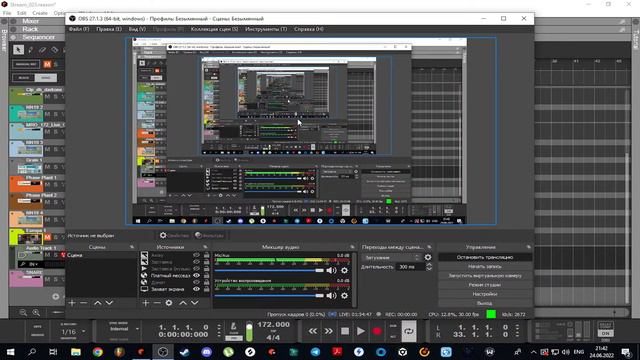Click Начать запись button

coord(485,267)
